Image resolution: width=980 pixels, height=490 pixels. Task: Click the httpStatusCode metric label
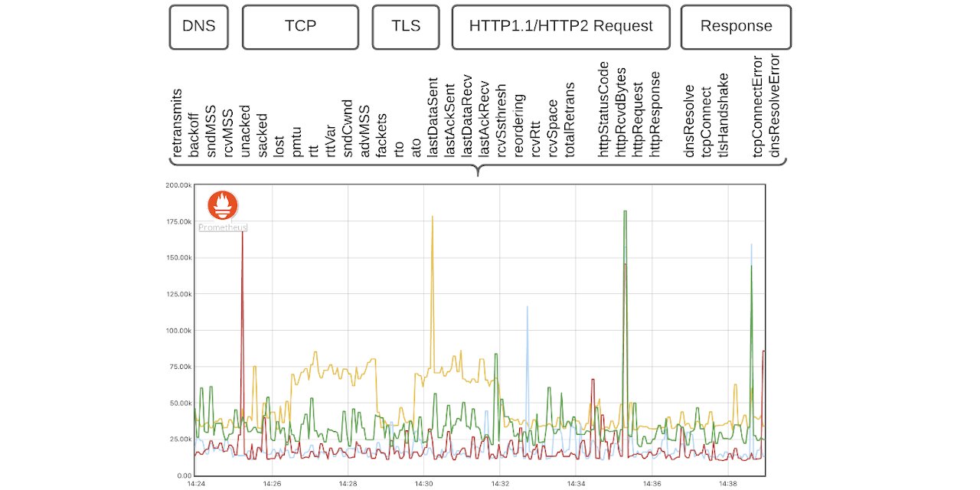[603, 109]
